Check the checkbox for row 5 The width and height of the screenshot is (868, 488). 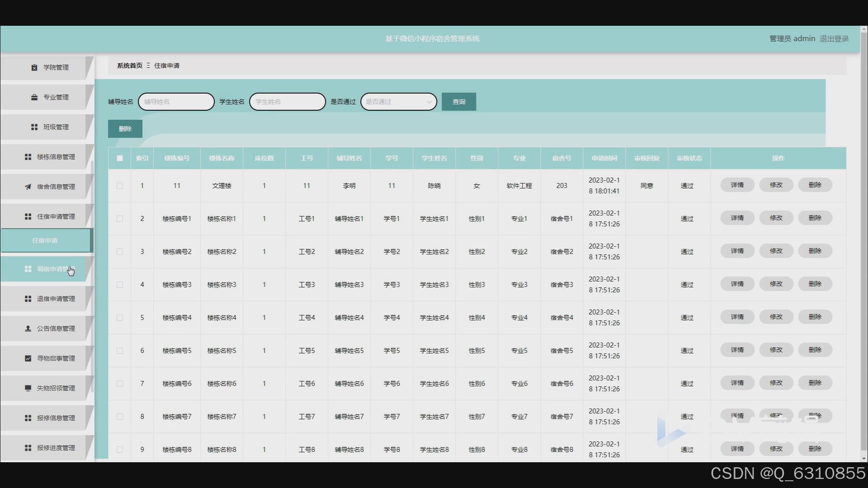(120, 318)
